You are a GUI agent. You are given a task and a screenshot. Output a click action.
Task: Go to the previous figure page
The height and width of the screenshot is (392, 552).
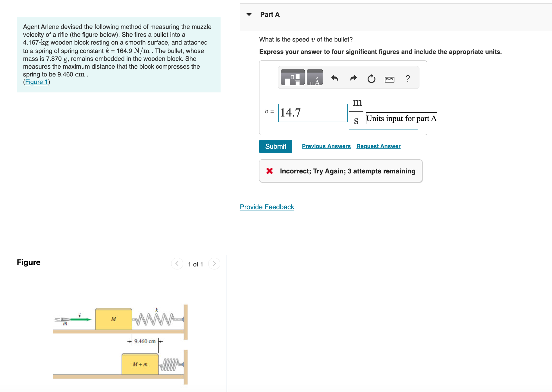coord(177,263)
